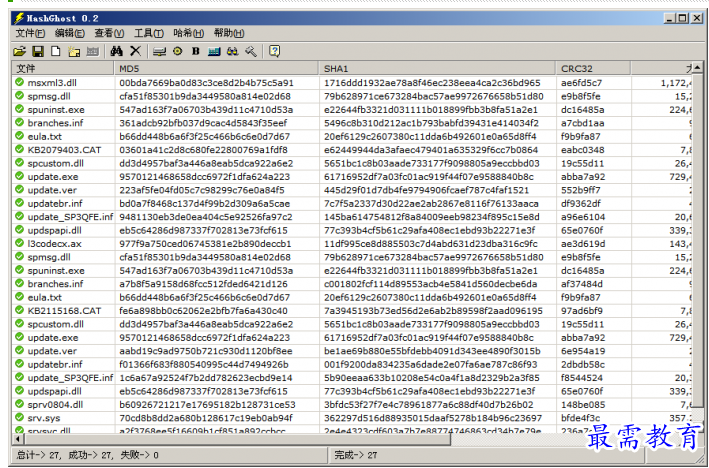Click the help question mark icon

[x=274, y=51]
